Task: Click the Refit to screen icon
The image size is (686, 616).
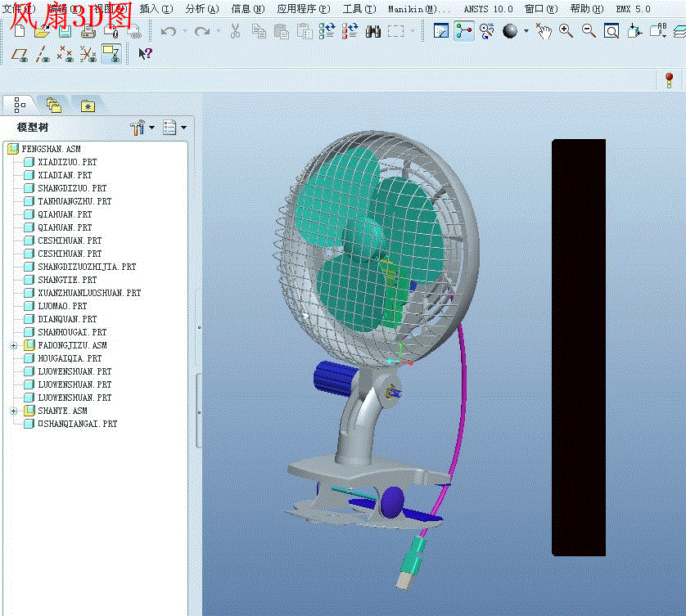Action: [x=612, y=31]
